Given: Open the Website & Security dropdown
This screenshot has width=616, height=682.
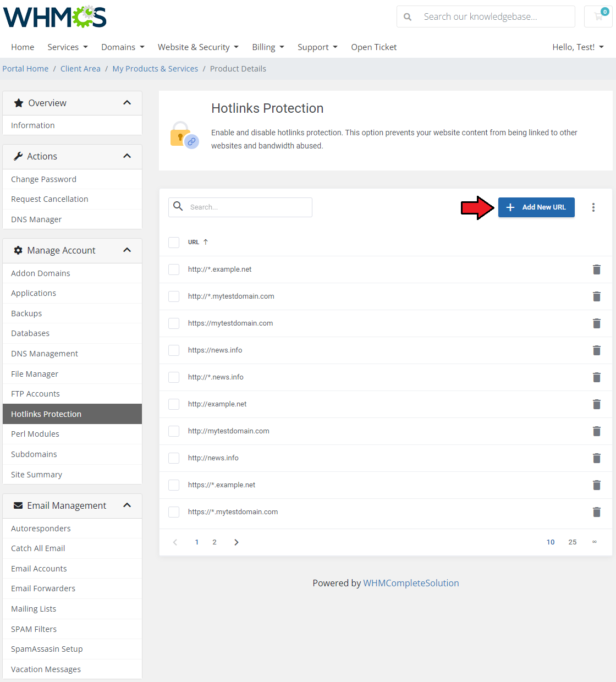Looking at the screenshot, I should 198,47.
